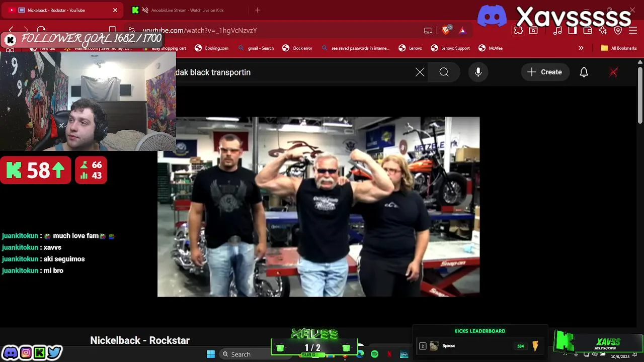Screen dimensions: 644x362
Task: Open the YouTube notifications bell
Action: coord(584,72)
